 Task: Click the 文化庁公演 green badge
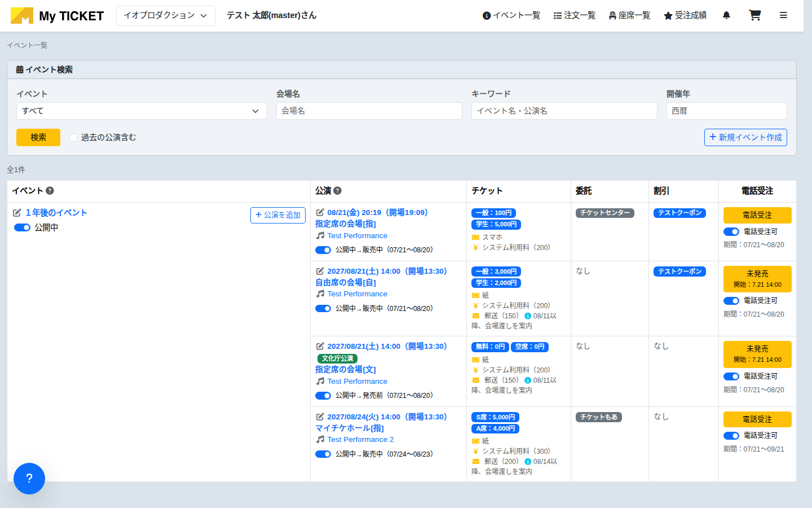(337, 358)
